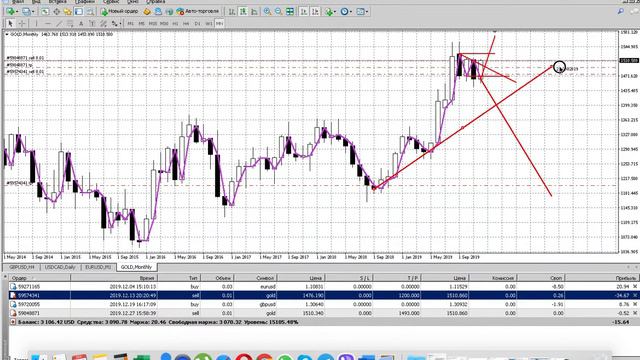Select the vertical line tool
The width and height of the screenshot is (640, 360).
tap(36, 24)
